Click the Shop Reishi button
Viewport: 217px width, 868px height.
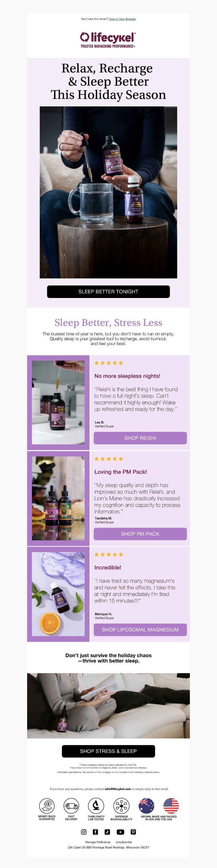(x=140, y=438)
